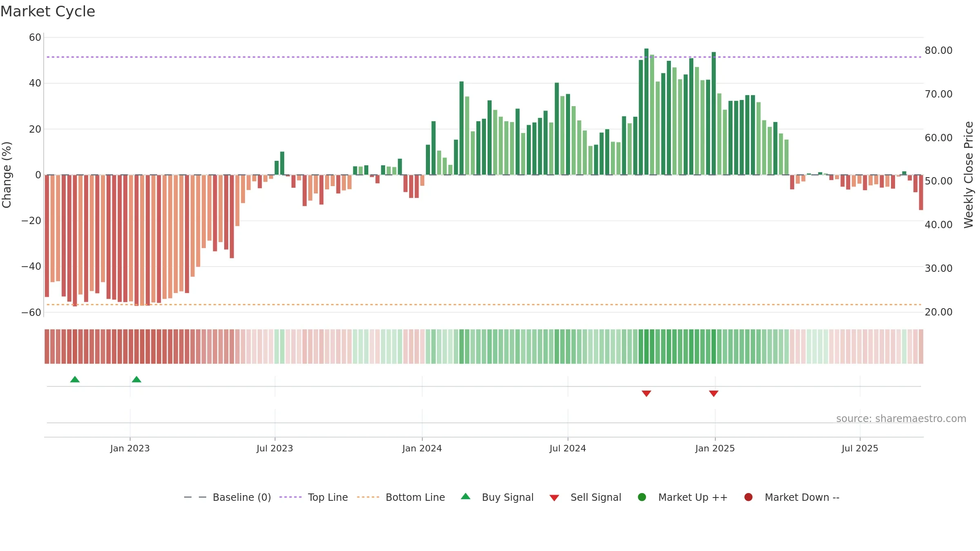Toggle the Top Line legend entry
Image resolution: width=980 pixels, height=551 pixels.
pyautogui.click(x=314, y=497)
